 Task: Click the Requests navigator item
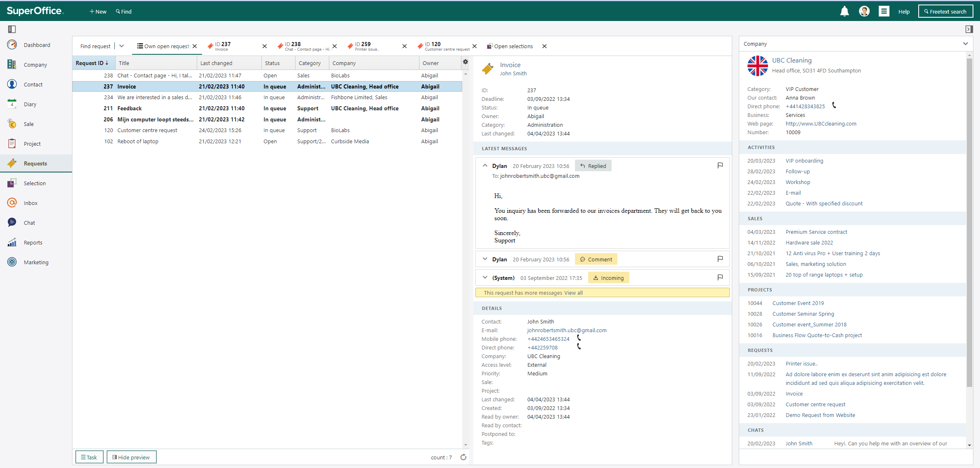pyautogui.click(x=36, y=163)
